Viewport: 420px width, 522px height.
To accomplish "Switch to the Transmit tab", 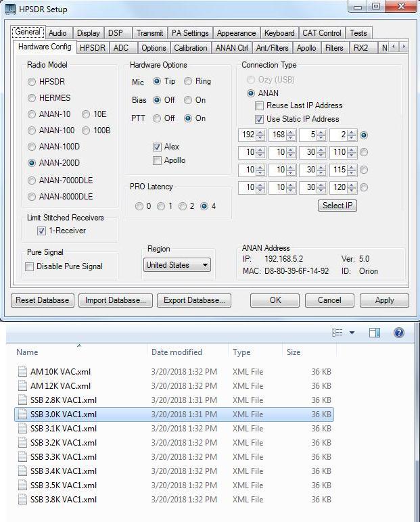I will pos(149,33).
